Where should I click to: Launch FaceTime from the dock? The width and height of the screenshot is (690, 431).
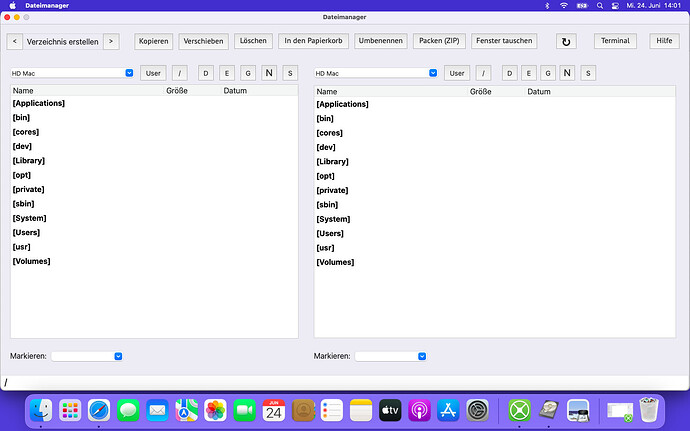pos(244,410)
